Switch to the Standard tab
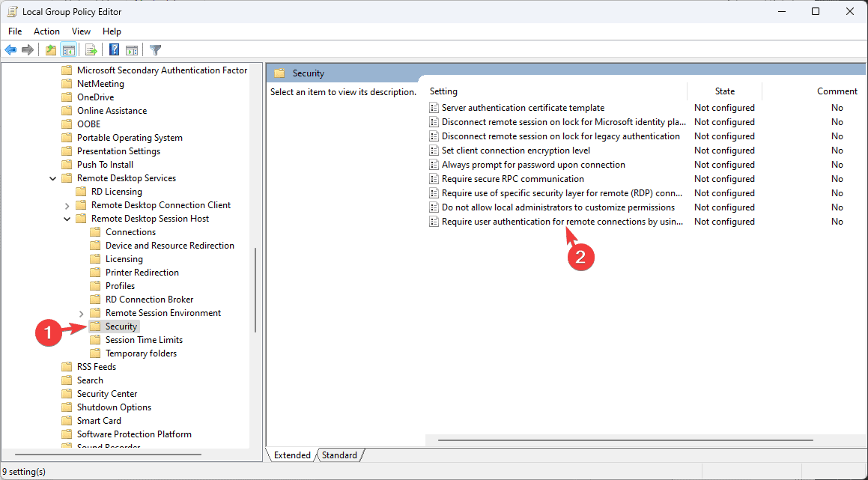868x480 pixels. 339,455
